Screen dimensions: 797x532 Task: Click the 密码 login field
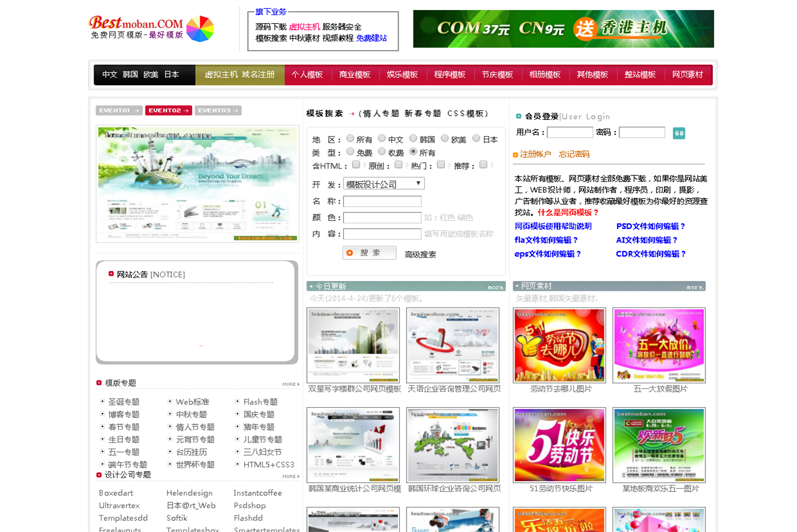642,132
